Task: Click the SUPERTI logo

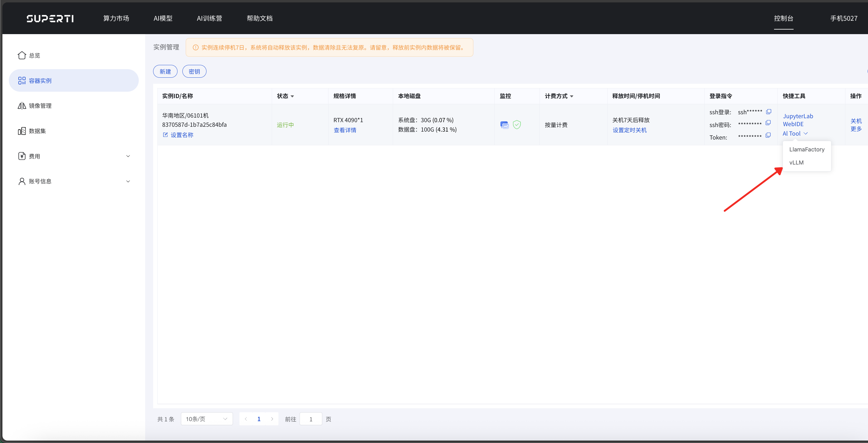Action: point(50,19)
